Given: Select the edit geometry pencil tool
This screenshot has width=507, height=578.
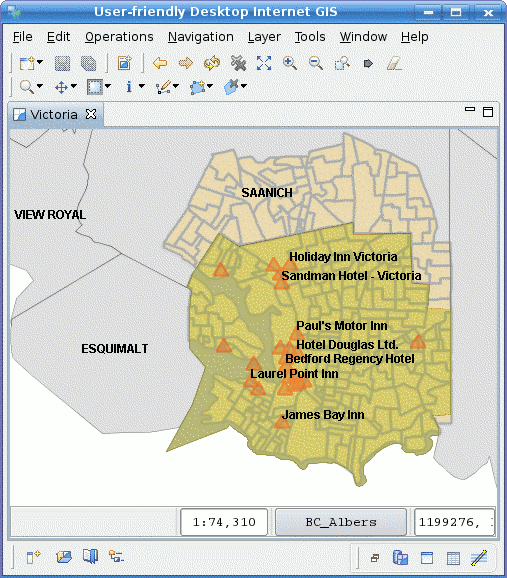Looking at the screenshot, I should coord(163,87).
